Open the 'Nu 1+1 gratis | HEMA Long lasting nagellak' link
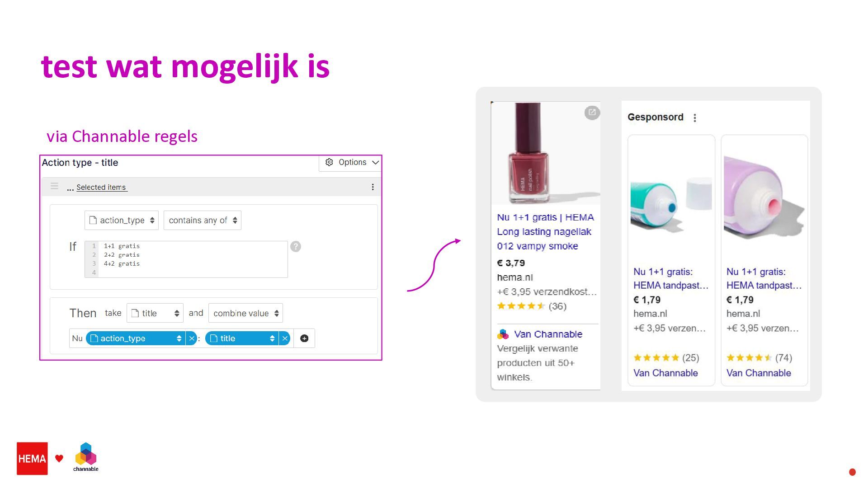This screenshot has height=488, width=868. tap(545, 232)
